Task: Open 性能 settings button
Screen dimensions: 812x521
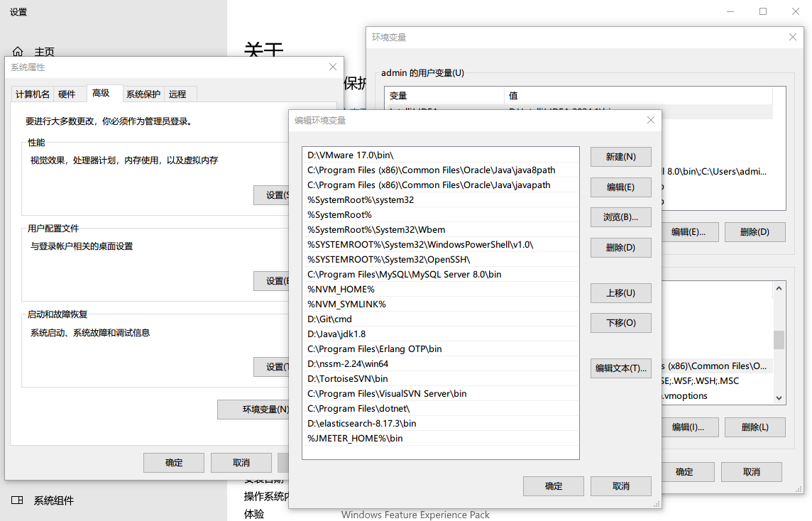Action: (272, 195)
